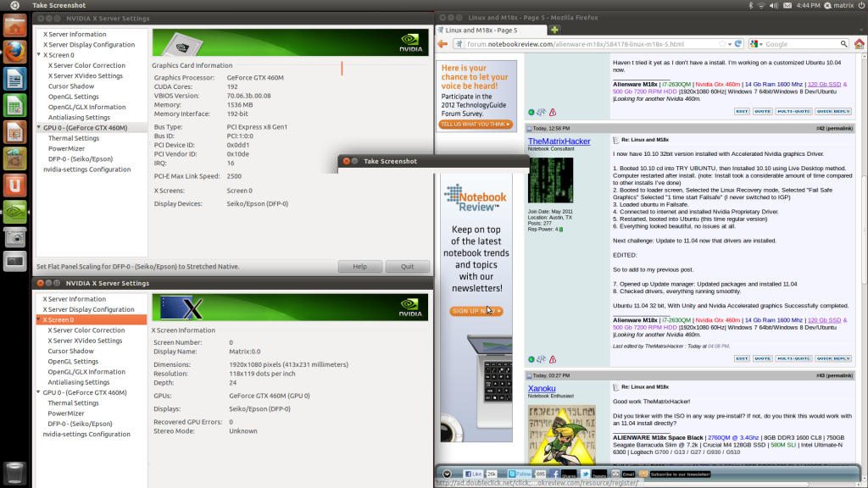
Task: Open Ubuntu One launcher icon
Action: coord(15,185)
